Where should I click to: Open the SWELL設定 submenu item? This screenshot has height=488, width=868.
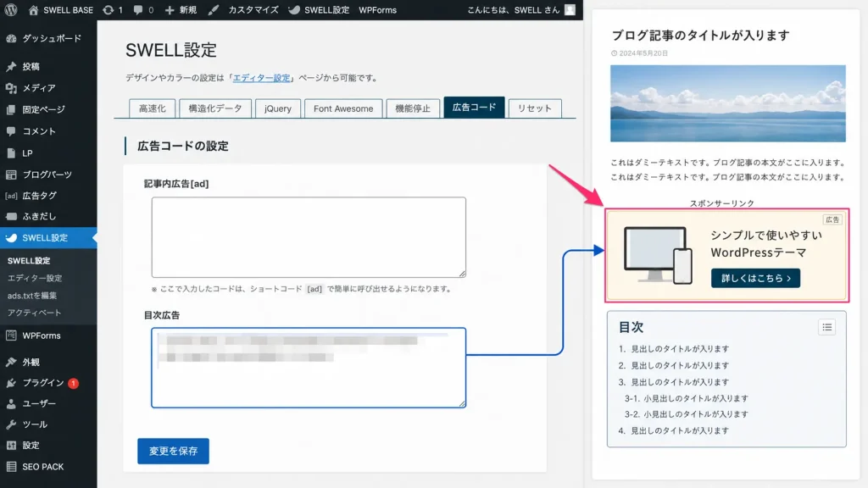[29, 261]
